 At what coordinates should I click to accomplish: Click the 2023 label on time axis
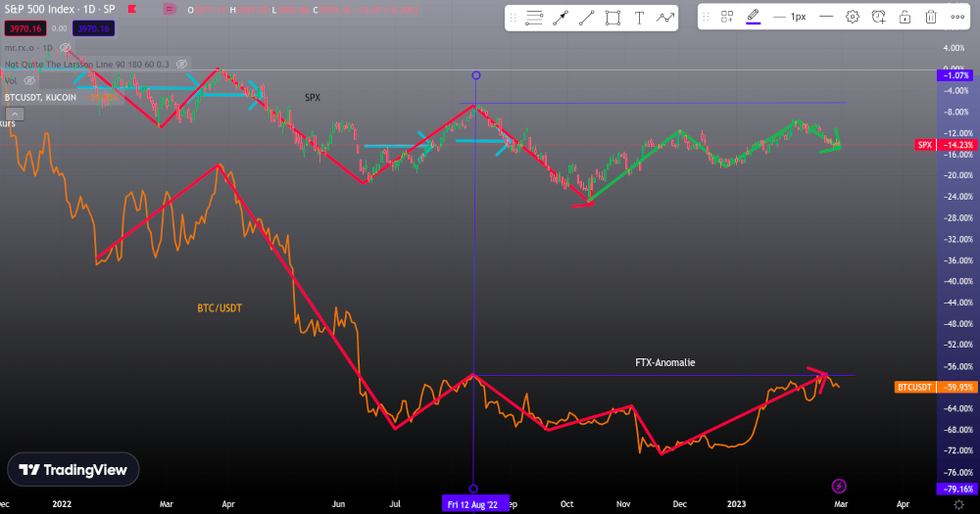point(736,504)
